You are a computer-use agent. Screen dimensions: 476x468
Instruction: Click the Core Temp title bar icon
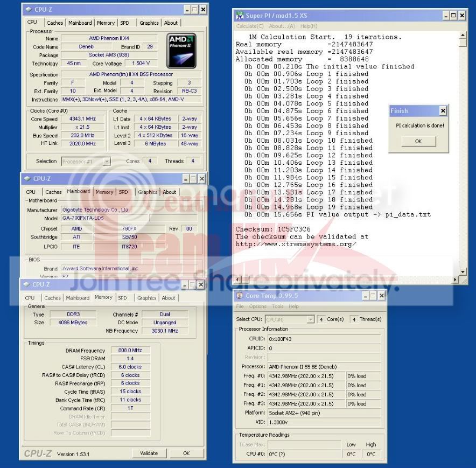point(240,296)
